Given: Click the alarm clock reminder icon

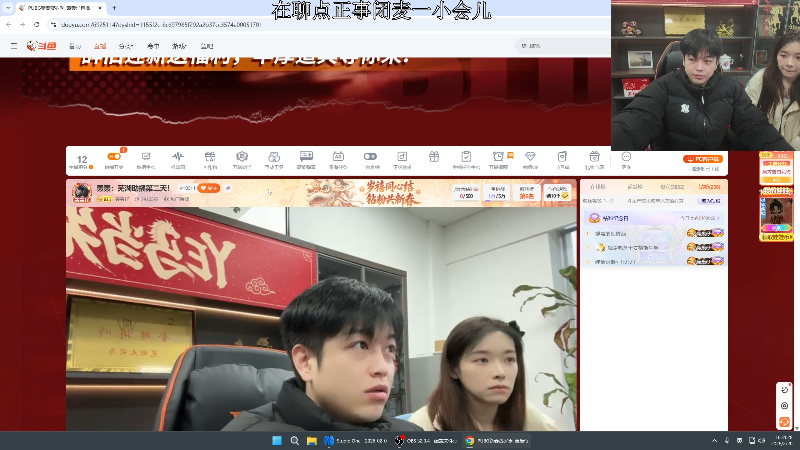Looking at the screenshot, I should point(498,156).
